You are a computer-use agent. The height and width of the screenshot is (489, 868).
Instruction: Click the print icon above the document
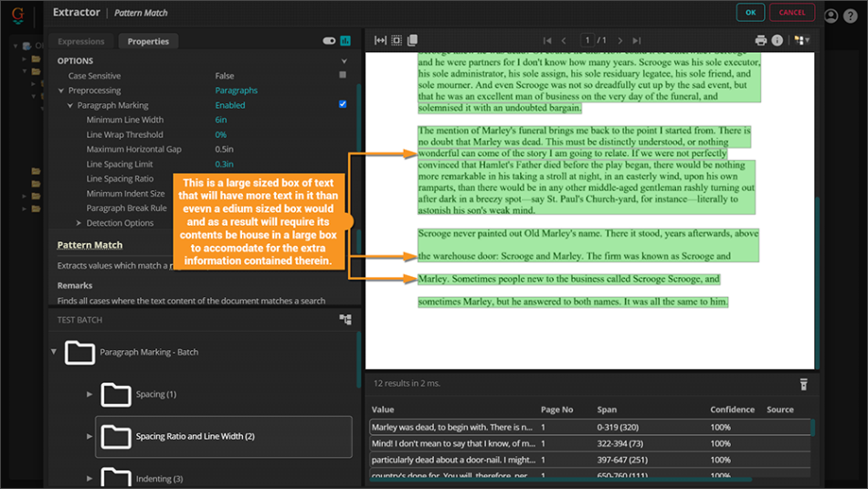point(760,40)
